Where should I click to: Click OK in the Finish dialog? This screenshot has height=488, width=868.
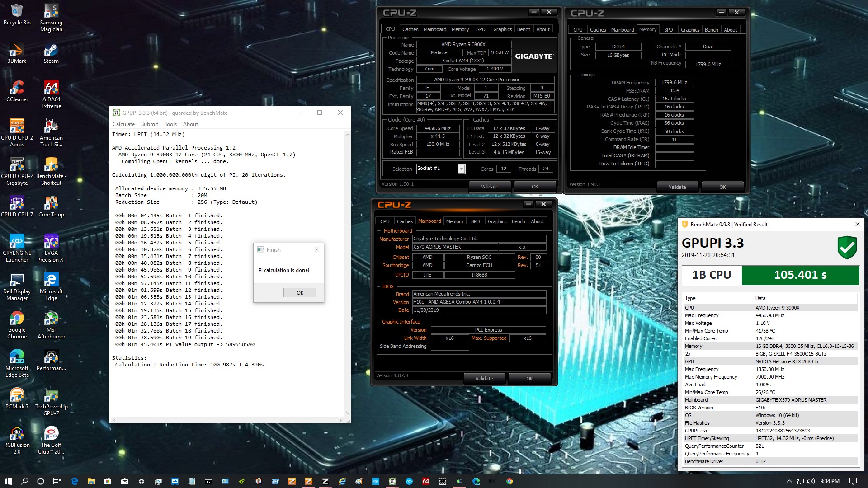tap(300, 293)
